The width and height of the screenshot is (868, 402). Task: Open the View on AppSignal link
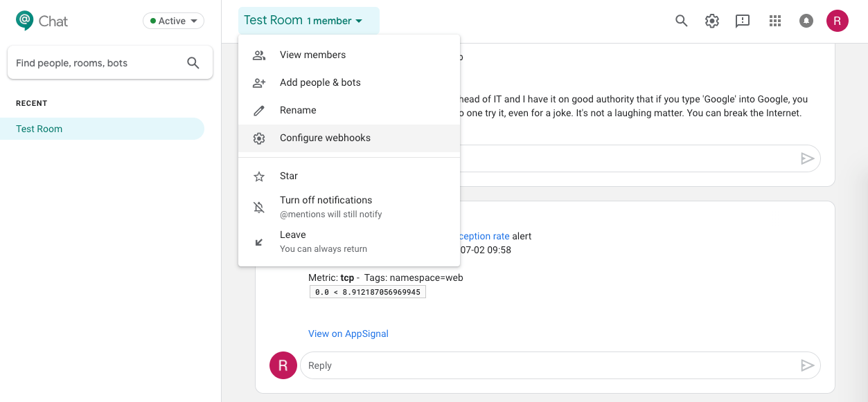point(348,334)
